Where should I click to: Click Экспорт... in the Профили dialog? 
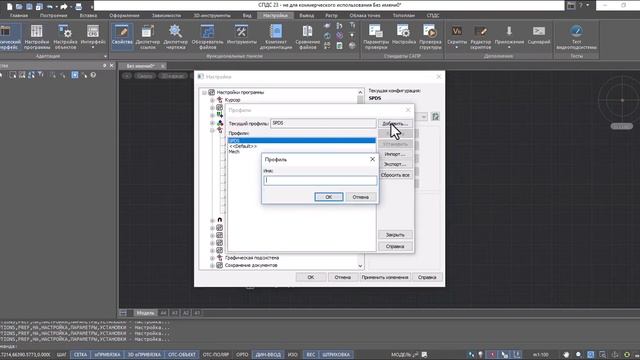pyautogui.click(x=395, y=164)
